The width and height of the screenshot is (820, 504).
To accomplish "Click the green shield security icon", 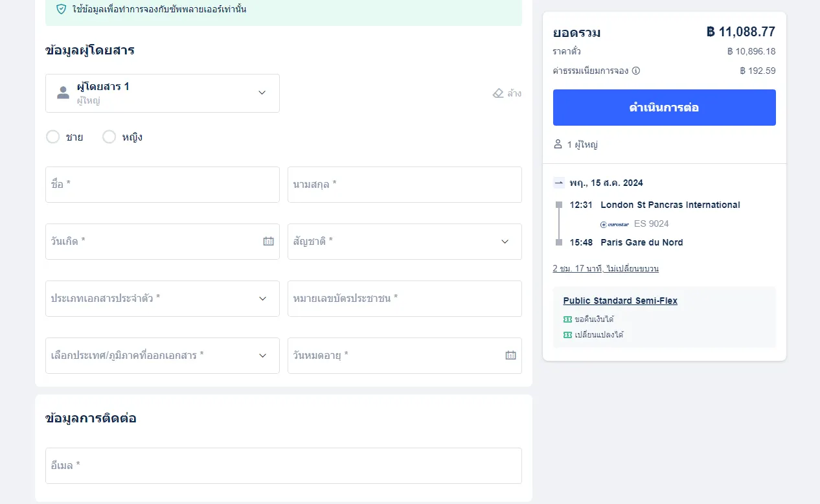I will pyautogui.click(x=62, y=9).
